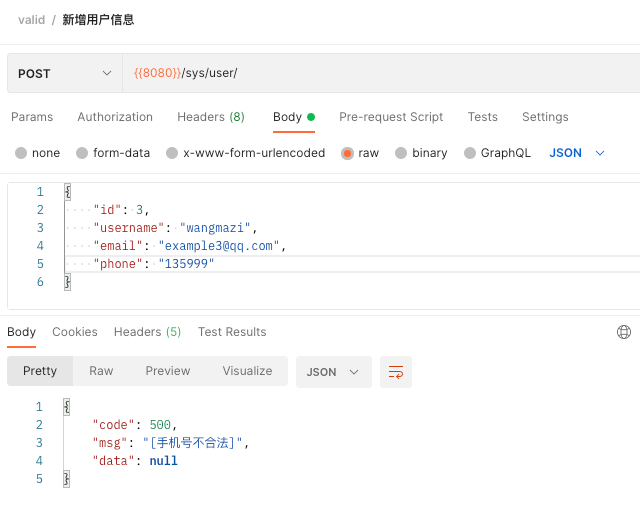Select the none body type radio
The height and width of the screenshot is (511, 640).
pos(21,153)
